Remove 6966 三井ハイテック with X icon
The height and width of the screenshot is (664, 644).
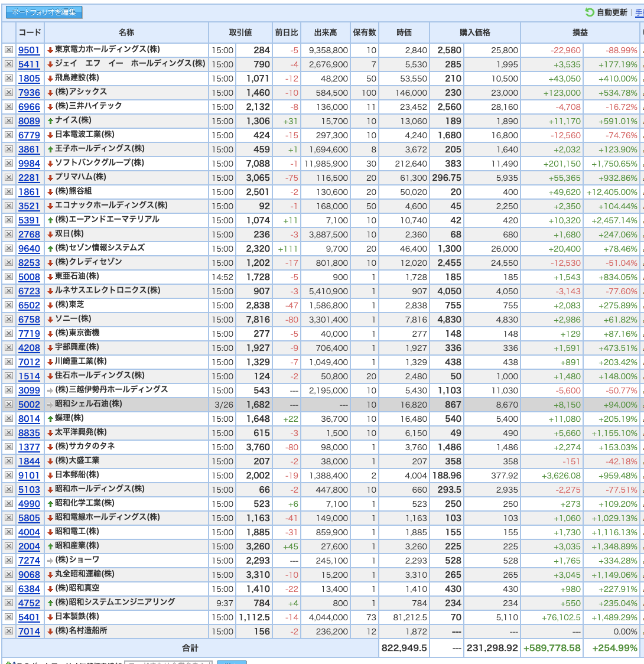click(8, 107)
